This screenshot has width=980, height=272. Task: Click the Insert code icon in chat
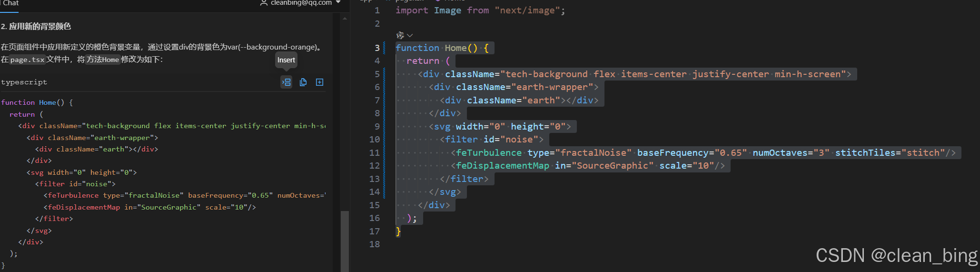pos(286,82)
